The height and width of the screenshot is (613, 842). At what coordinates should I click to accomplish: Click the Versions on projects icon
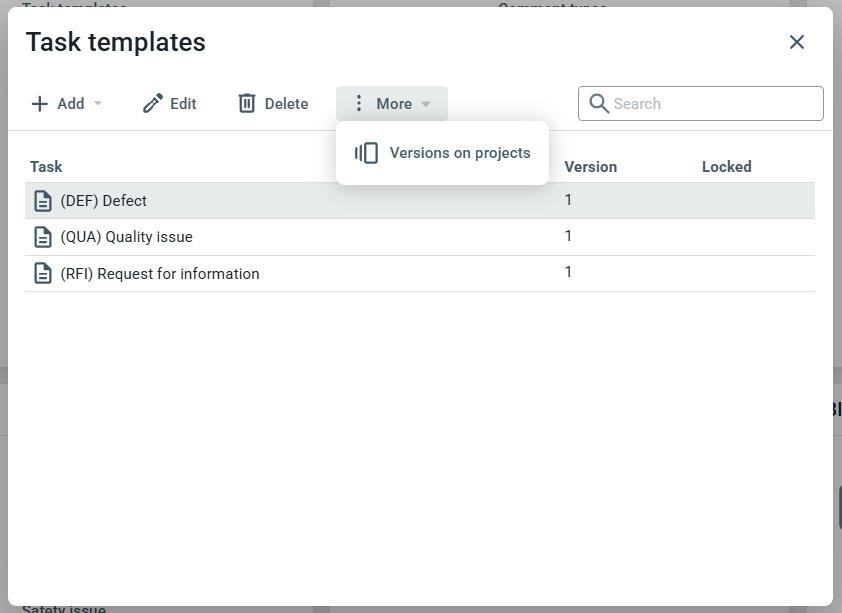(367, 153)
